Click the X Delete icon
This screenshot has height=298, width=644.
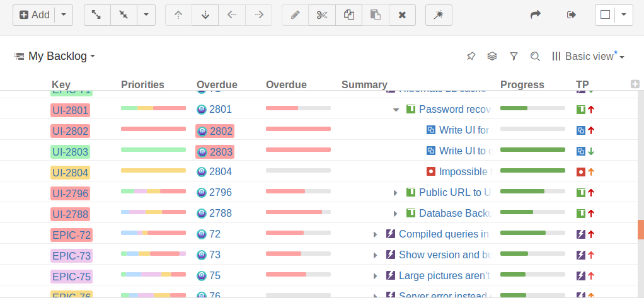click(402, 15)
